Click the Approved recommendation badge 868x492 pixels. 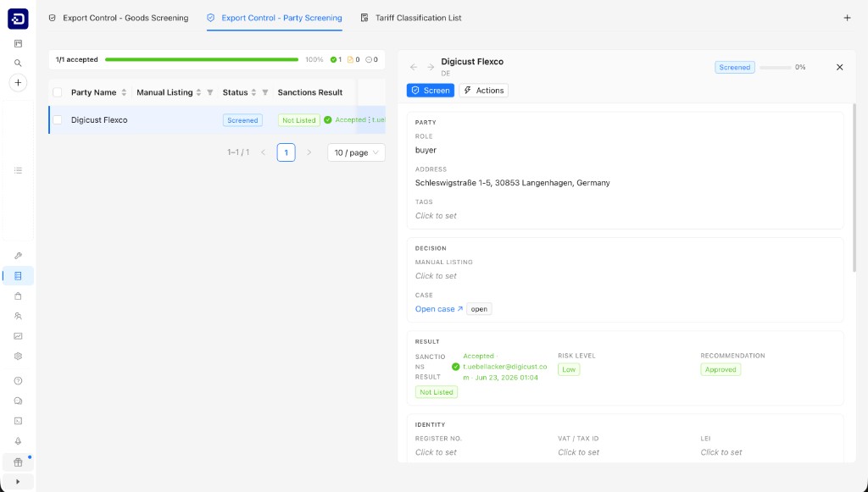coord(721,369)
